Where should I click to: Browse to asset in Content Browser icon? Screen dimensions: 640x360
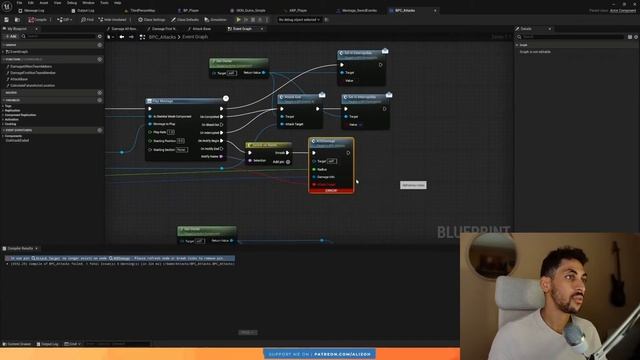pyautogui.click(x=17, y=20)
